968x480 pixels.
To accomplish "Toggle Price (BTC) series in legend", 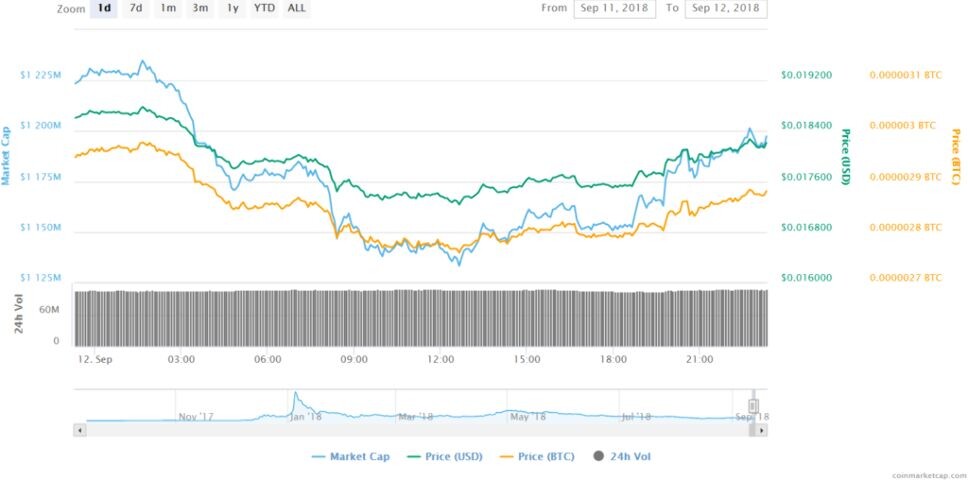I will tap(537, 457).
